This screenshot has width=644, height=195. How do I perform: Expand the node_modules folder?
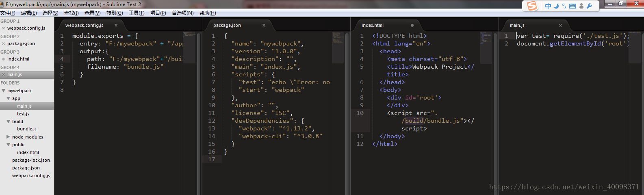[x=9, y=137]
